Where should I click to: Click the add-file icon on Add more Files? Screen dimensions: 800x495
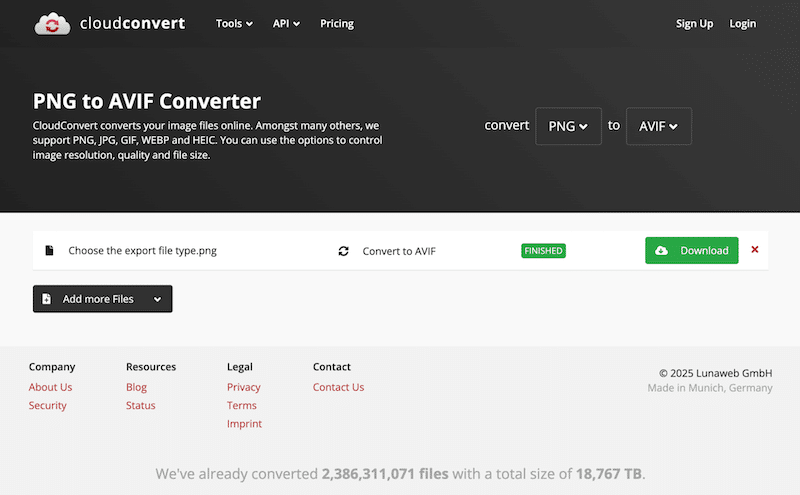[x=46, y=299]
